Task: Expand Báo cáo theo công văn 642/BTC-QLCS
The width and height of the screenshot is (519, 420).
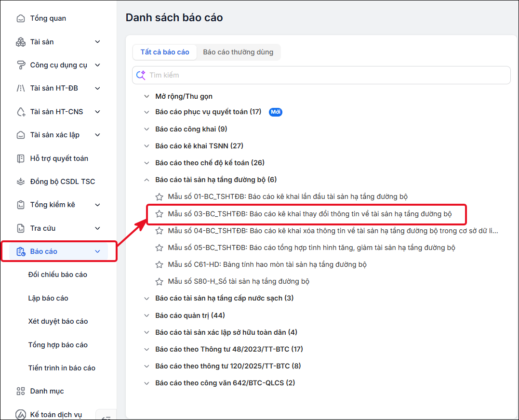Action: 146,383
